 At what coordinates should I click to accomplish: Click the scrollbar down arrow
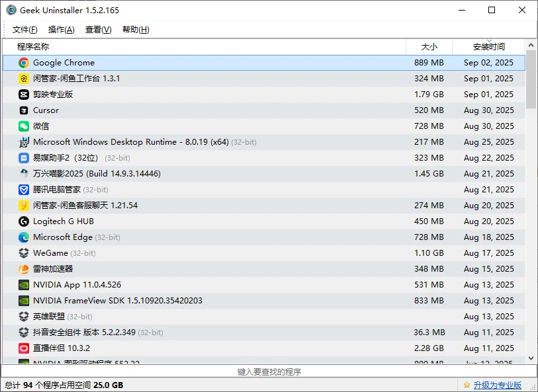coord(531,358)
